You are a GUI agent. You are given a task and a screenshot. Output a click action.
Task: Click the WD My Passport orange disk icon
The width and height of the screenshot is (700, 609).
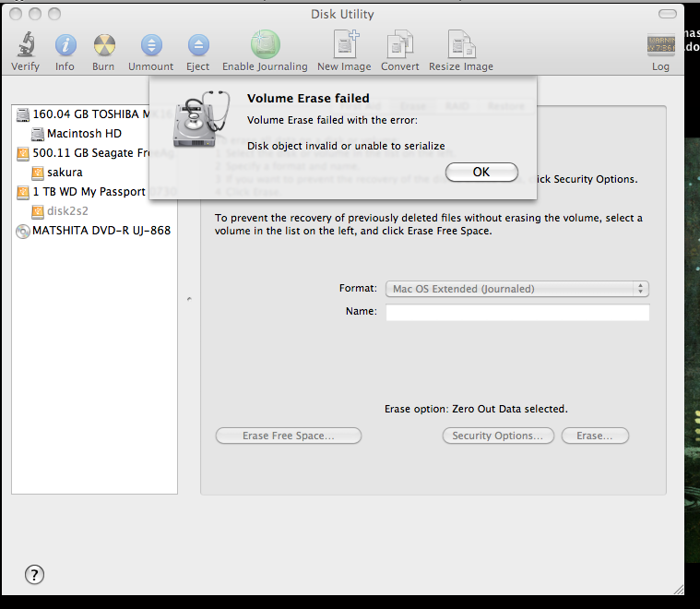(23, 193)
